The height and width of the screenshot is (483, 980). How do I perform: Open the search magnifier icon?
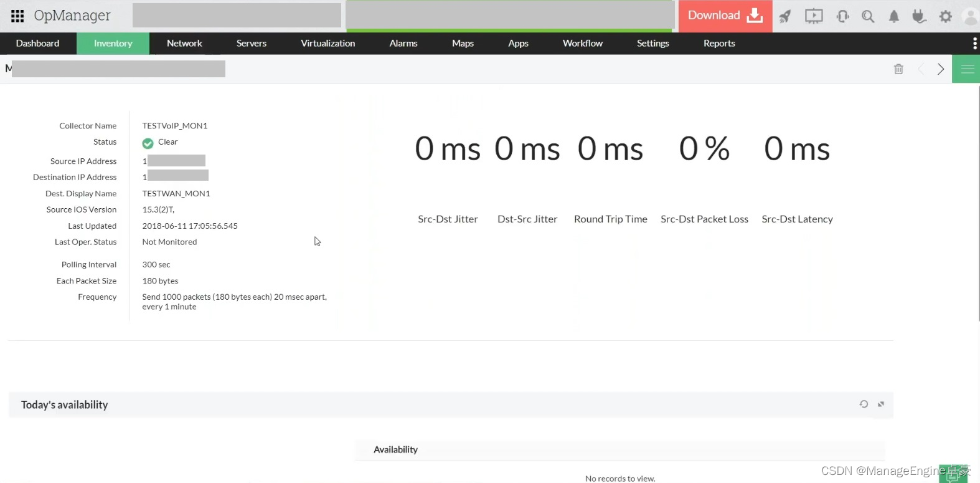pos(868,16)
